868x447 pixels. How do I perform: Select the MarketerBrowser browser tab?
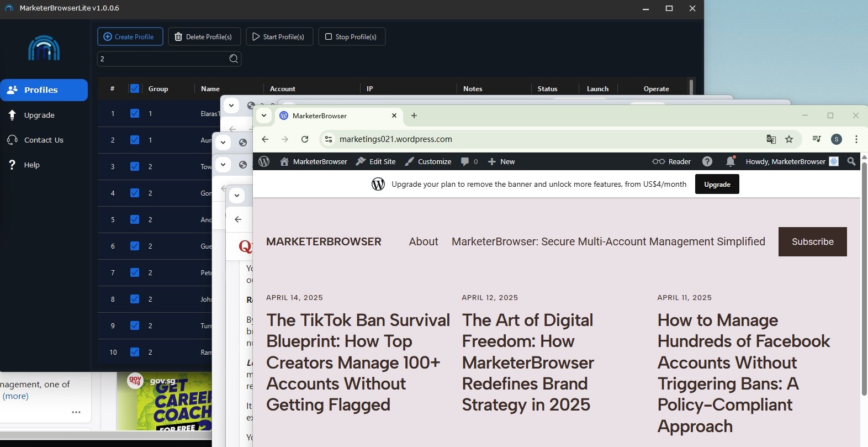click(x=338, y=115)
